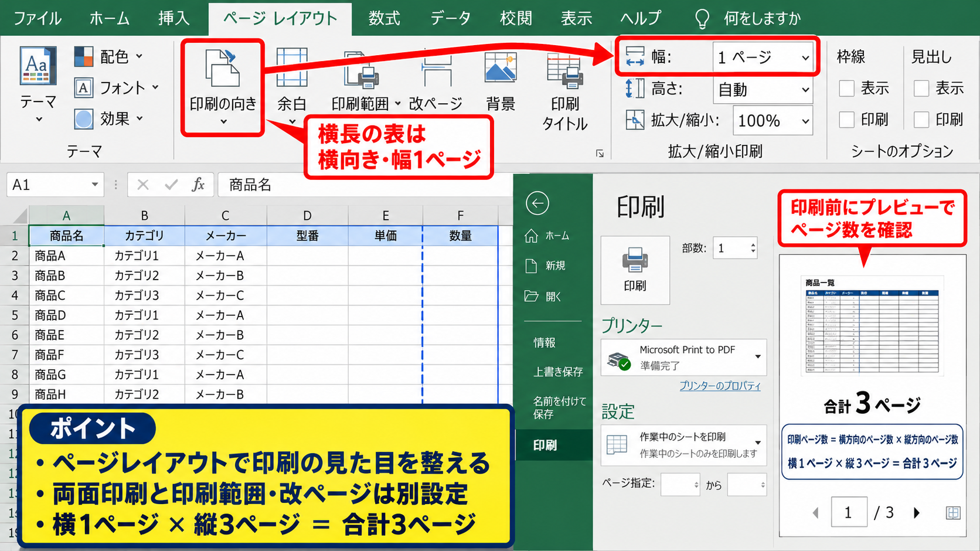Open the 印刷範囲 print area menu

366,81
